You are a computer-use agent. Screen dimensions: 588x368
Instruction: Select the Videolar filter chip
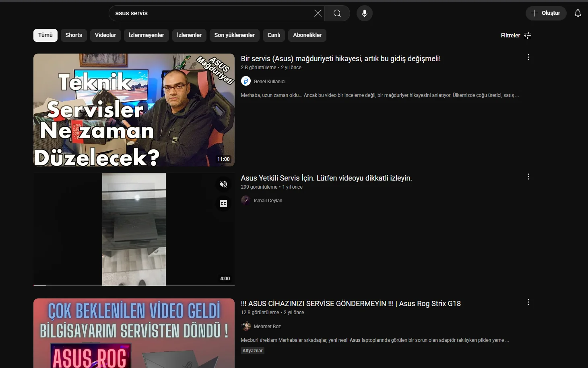tap(105, 35)
